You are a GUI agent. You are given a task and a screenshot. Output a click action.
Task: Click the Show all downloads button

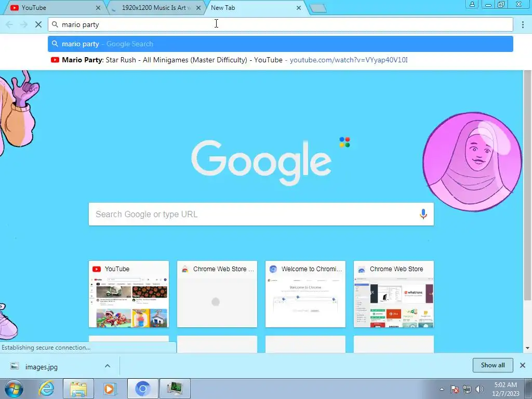pyautogui.click(x=493, y=365)
